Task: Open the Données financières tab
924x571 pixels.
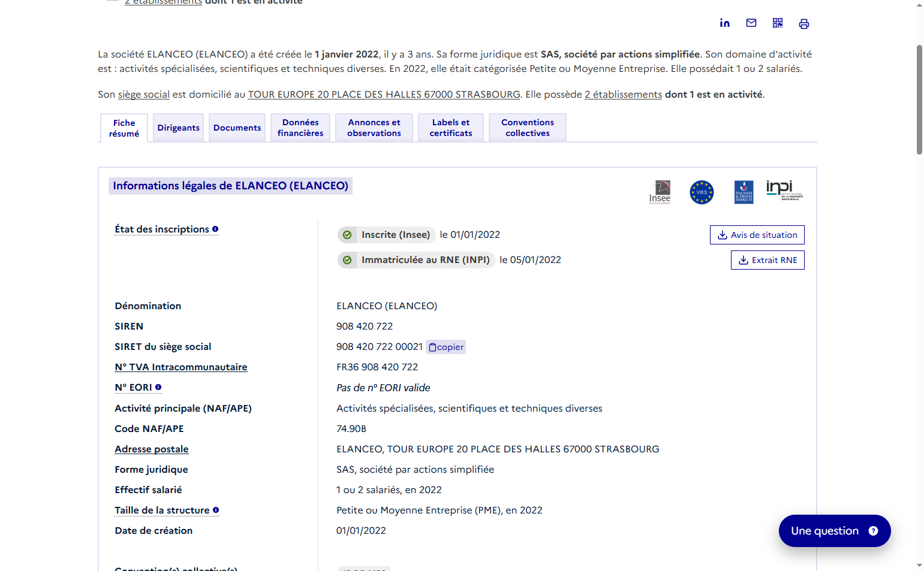Action: (x=300, y=128)
